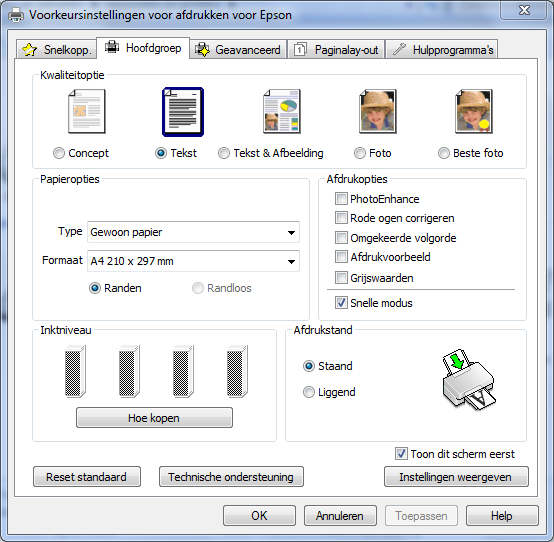This screenshot has width=554, height=542.
Task: Click the Reset standaard button
Action: pos(87,477)
